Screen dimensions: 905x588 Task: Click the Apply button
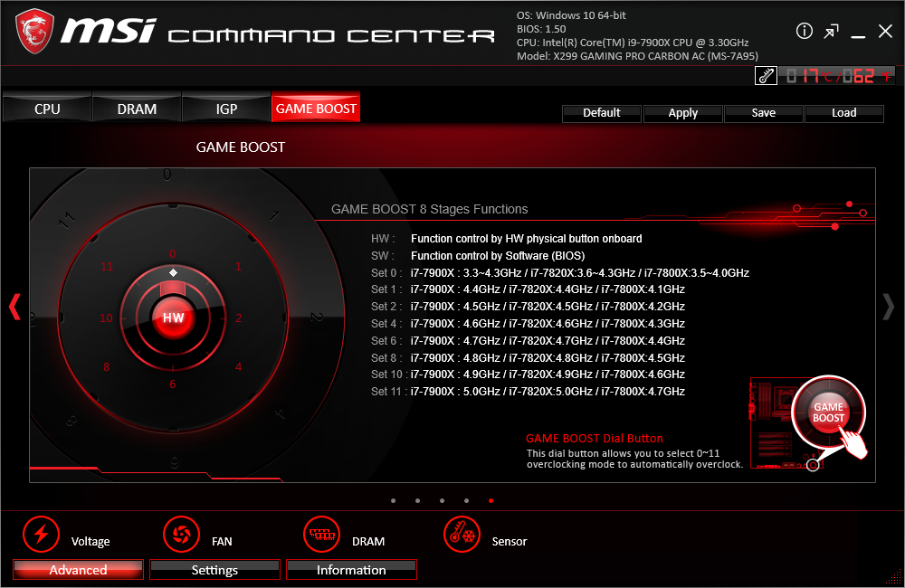(x=682, y=113)
